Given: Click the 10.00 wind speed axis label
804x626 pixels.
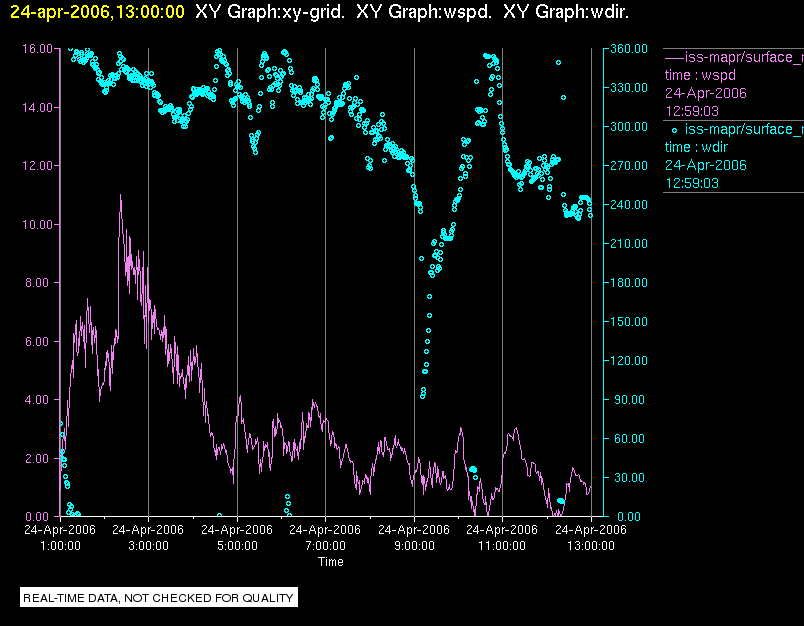Looking at the screenshot, I should (x=37, y=225).
